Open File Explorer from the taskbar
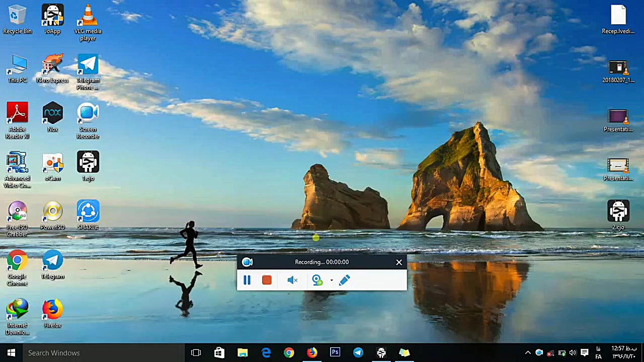This screenshot has width=644, height=362. pyautogui.click(x=243, y=353)
